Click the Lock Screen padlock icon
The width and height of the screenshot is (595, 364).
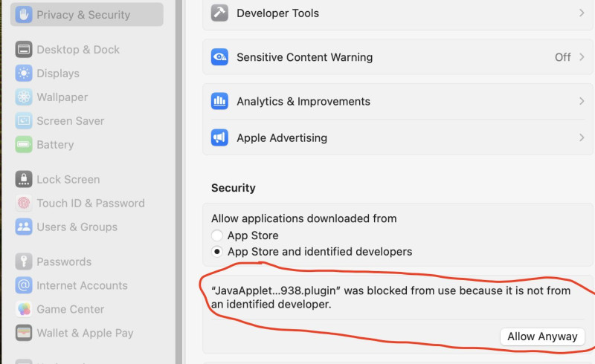tap(24, 179)
